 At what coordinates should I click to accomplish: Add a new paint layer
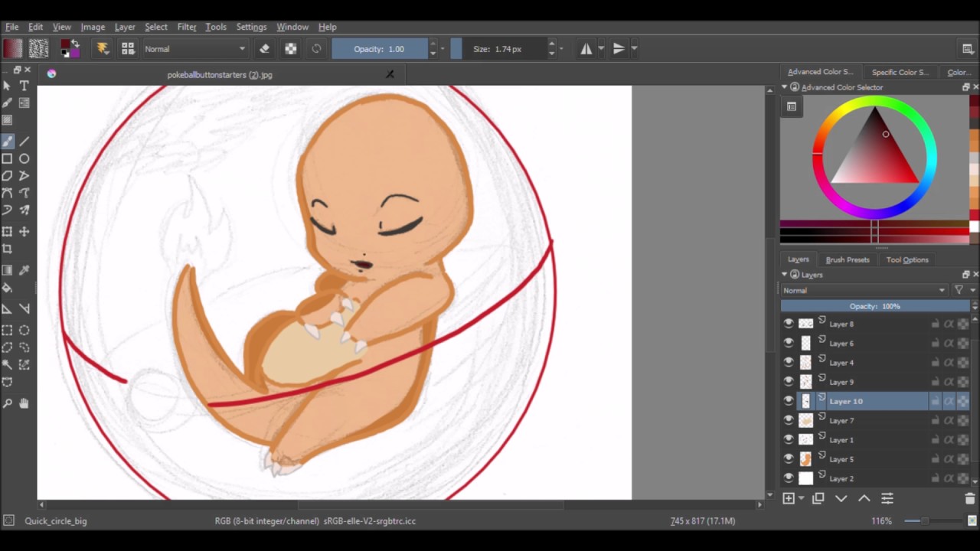pos(789,498)
